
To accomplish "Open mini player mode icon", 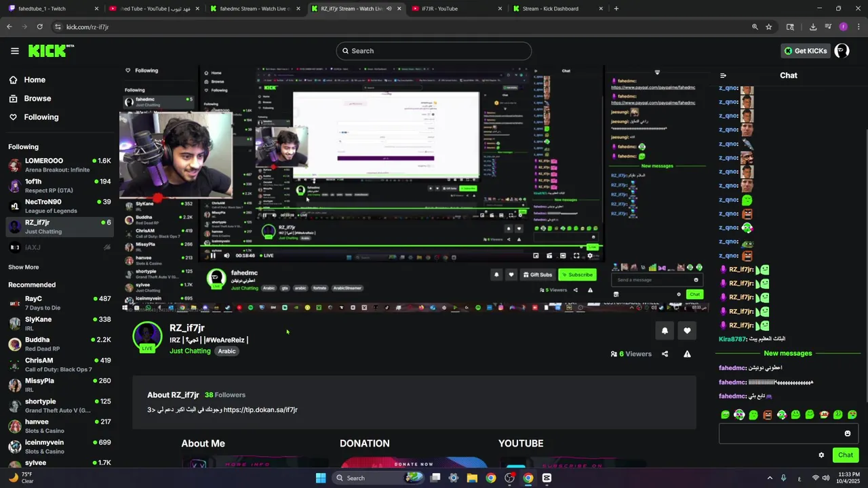I will (x=536, y=256).
